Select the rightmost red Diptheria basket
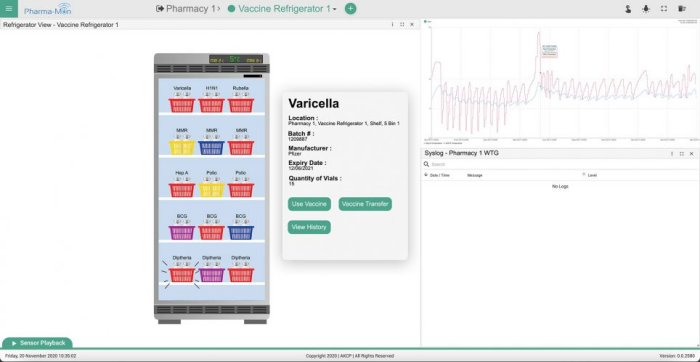Viewport: 700px width, 362px height. click(241, 275)
